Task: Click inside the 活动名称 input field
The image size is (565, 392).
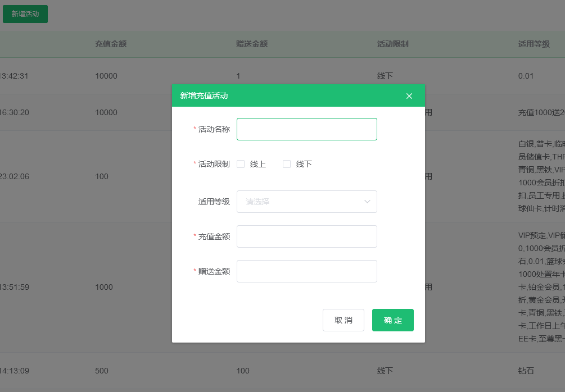Action: 306,129
